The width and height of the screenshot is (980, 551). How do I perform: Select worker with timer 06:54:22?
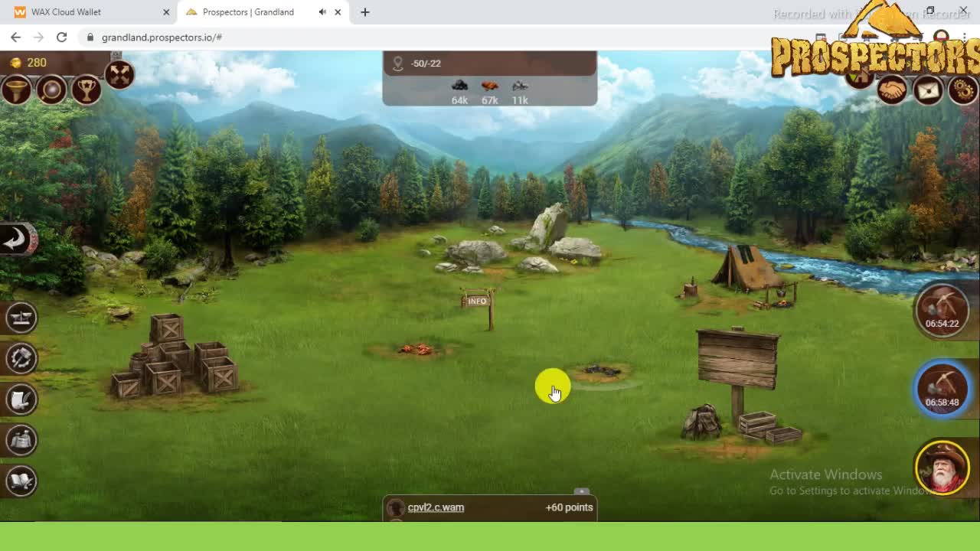point(942,310)
